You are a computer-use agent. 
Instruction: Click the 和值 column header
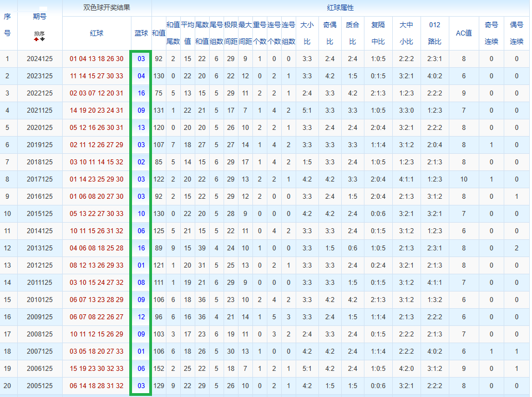(x=159, y=33)
